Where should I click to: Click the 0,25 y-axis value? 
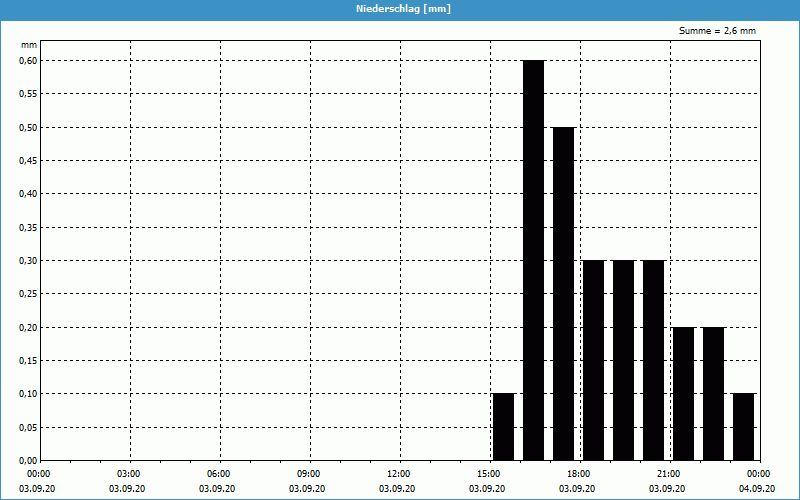(x=28, y=294)
